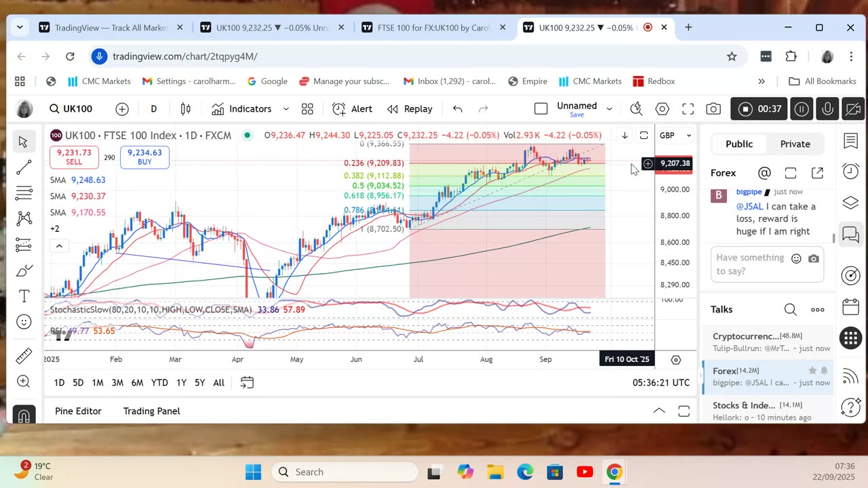Open the news feed broadcast icon
This screenshot has height=488, width=868.
pyautogui.click(x=851, y=376)
